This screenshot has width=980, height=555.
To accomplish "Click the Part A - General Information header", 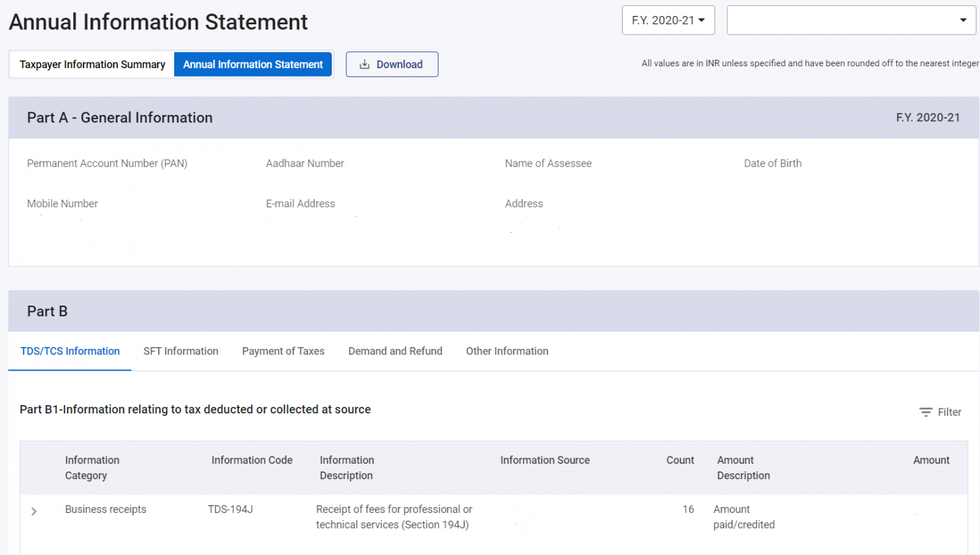I will [120, 117].
